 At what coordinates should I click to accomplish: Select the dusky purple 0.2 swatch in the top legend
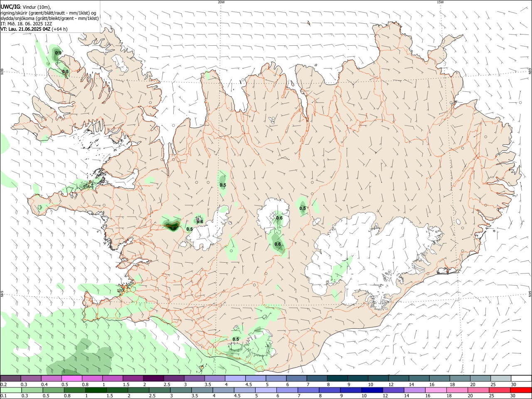coord(10,379)
